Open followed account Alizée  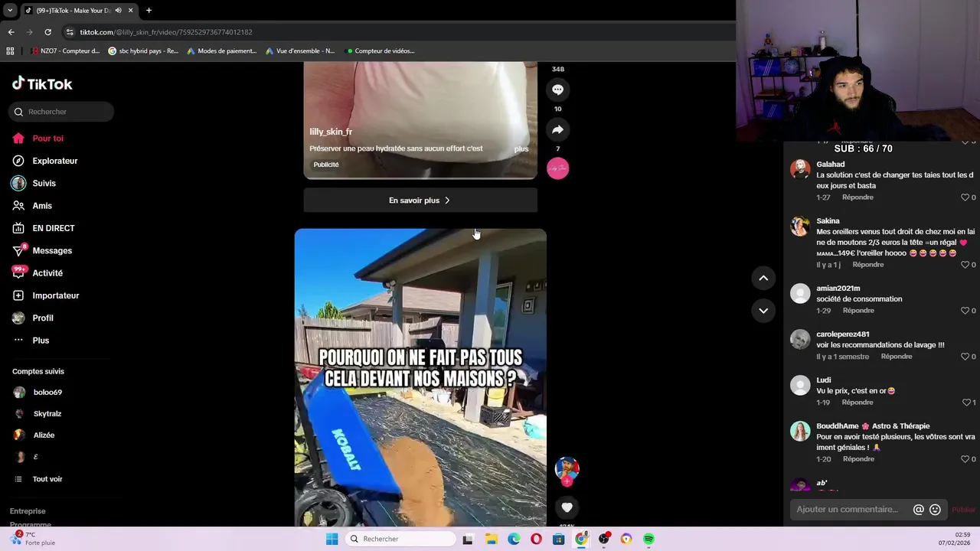pos(44,435)
